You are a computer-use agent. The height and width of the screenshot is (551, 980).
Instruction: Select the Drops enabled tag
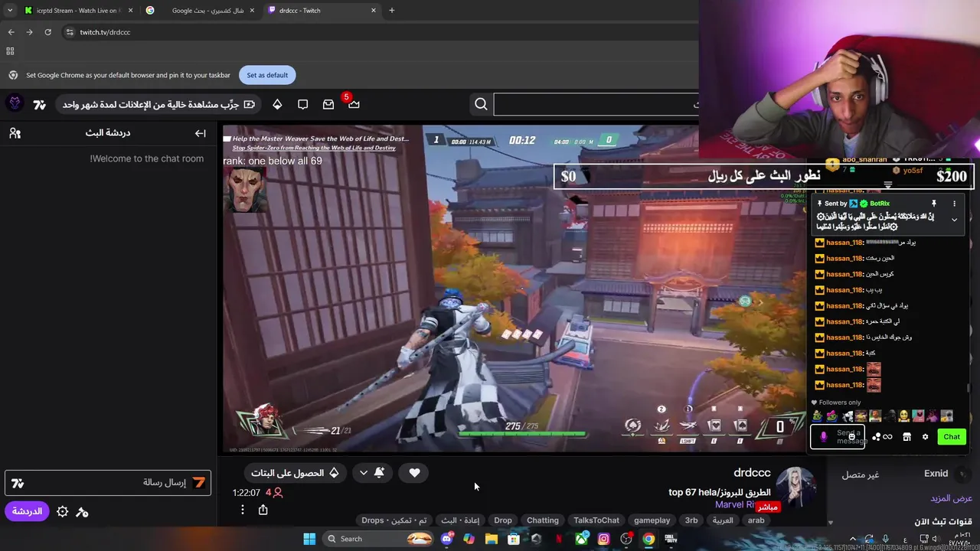[x=394, y=520]
